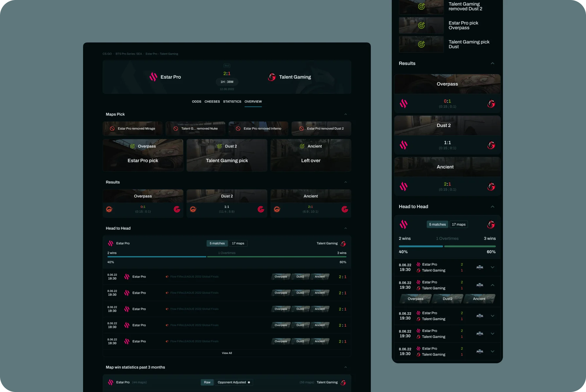Click the 1H : 38M duration badge

tap(227, 82)
